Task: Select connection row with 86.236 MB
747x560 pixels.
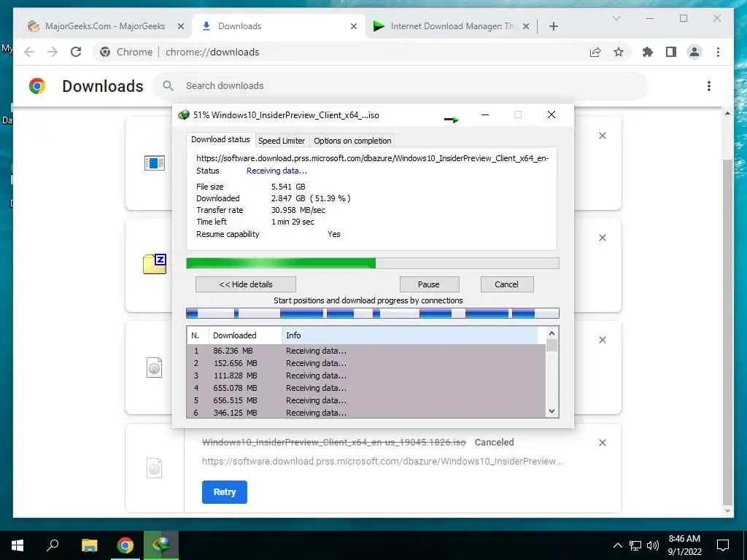Action: pos(366,351)
